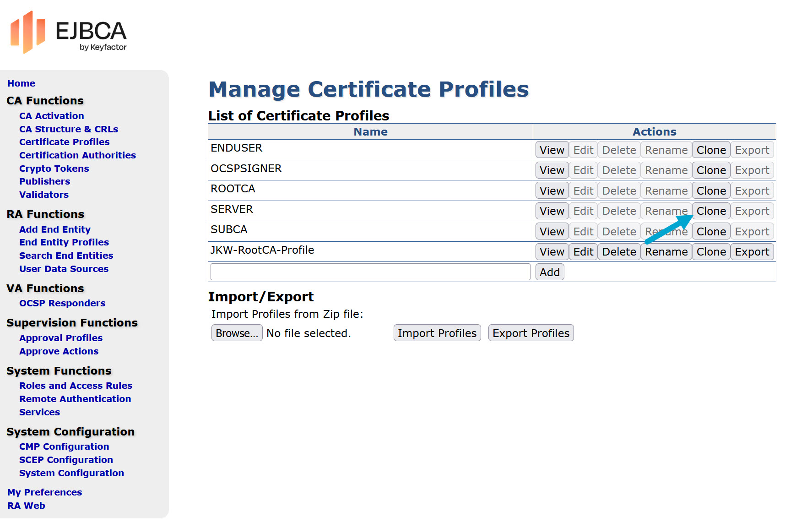Image resolution: width=812 pixels, height=528 pixels.
Task: Click the Export Profiles button
Action: 531,333
